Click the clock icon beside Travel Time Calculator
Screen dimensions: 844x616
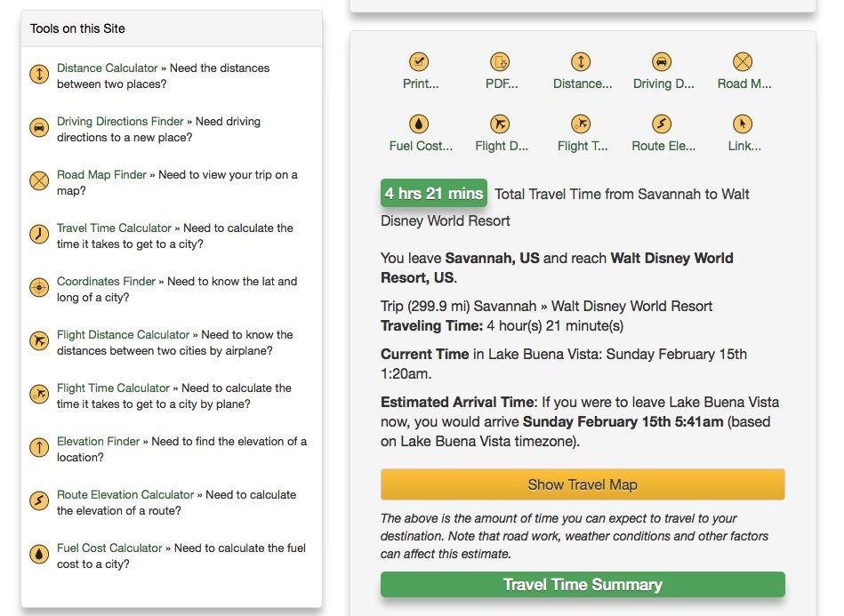click(x=39, y=235)
